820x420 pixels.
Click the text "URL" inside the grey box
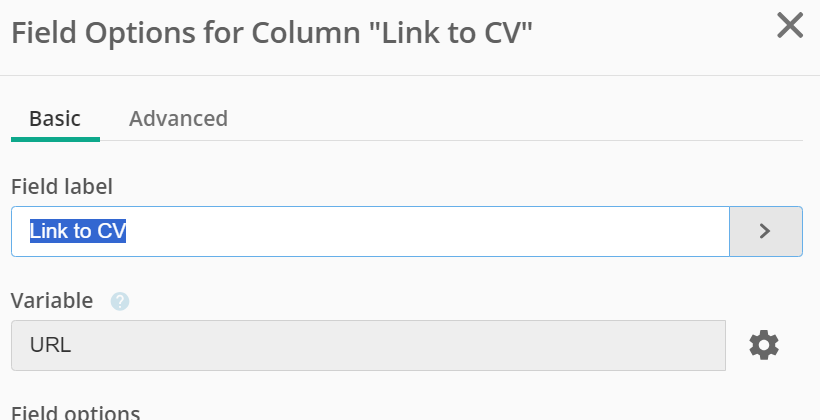coord(50,345)
